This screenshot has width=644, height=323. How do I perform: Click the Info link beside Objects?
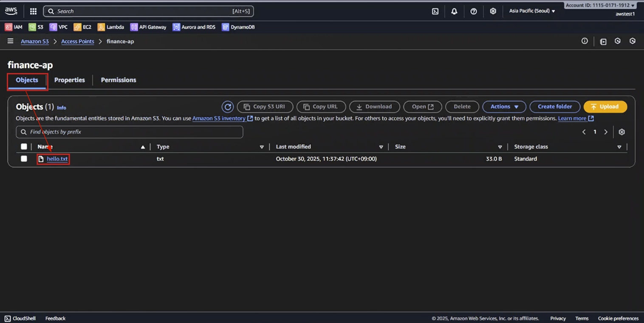pos(62,108)
